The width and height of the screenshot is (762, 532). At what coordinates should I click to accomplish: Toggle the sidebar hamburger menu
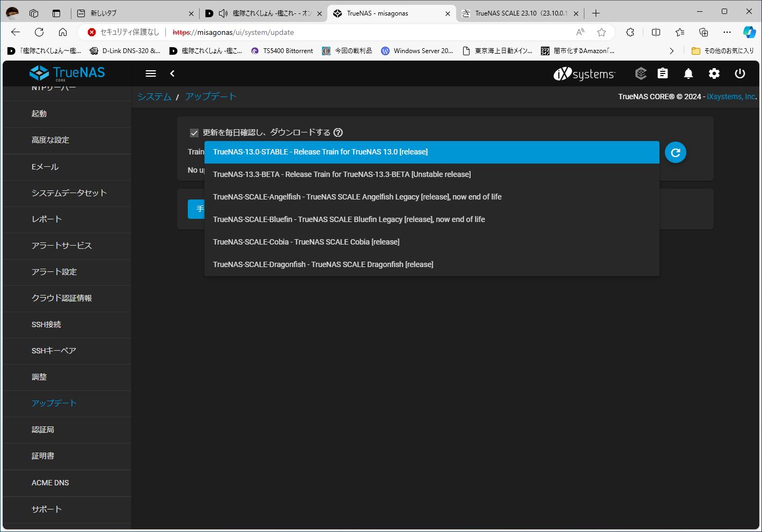pyautogui.click(x=151, y=73)
